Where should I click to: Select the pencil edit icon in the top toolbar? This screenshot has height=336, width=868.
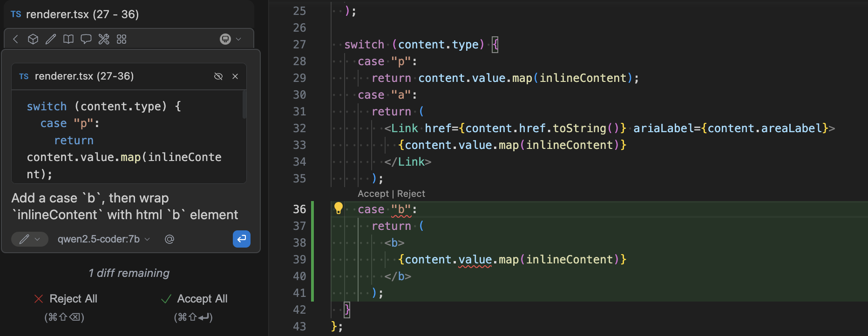tap(51, 39)
